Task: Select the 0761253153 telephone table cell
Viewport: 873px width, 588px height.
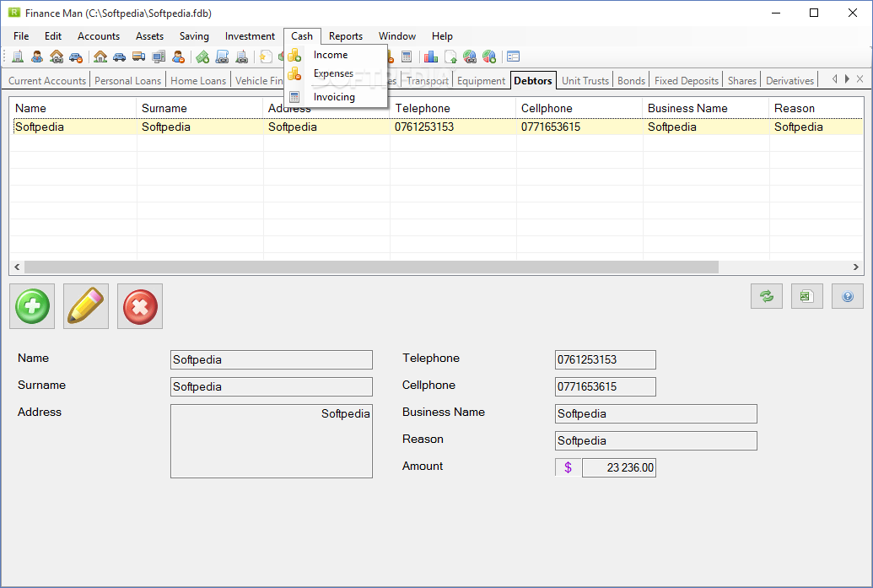Action: [x=453, y=127]
